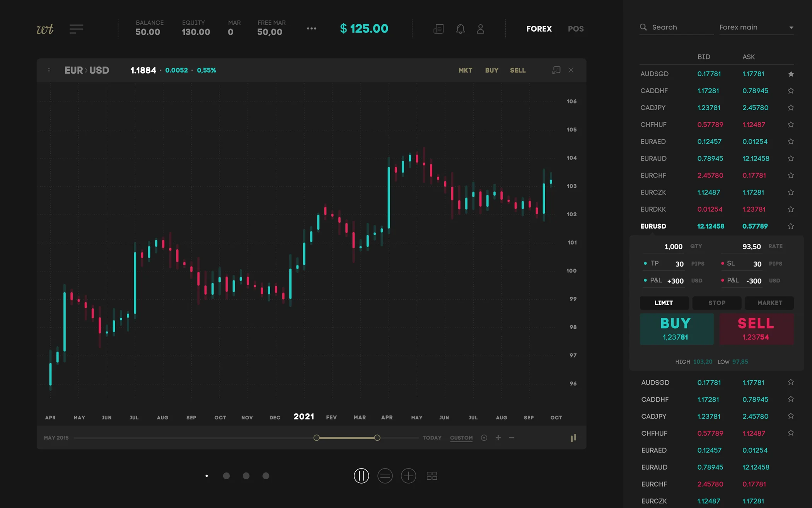Go to the third workspace page dot
Image resolution: width=812 pixels, height=508 pixels.
point(246,476)
